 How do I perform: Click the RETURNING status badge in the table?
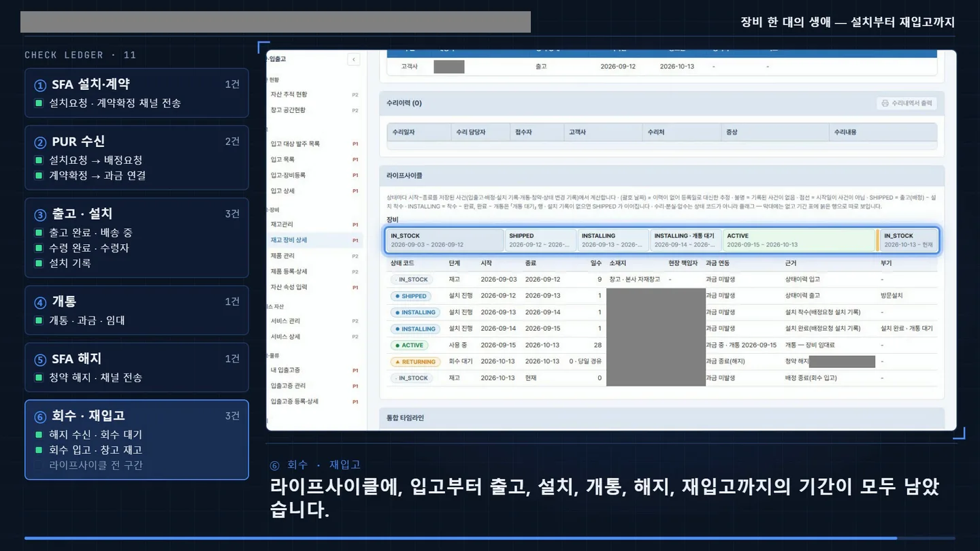[x=415, y=362]
